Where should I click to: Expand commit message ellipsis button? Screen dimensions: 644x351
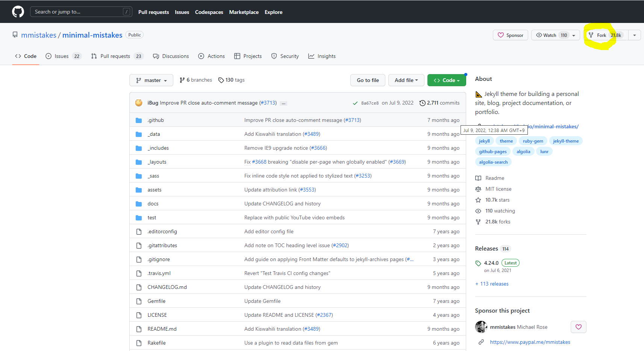click(283, 103)
